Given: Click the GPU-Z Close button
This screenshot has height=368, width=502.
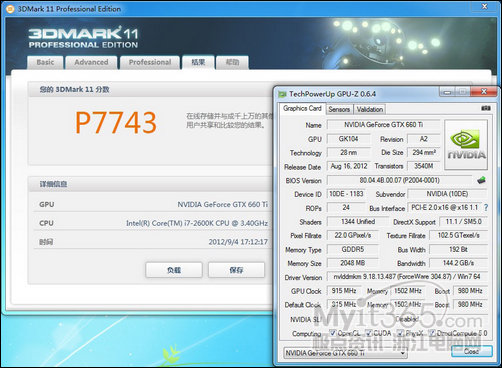Looking at the screenshot, I should (471, 351).
